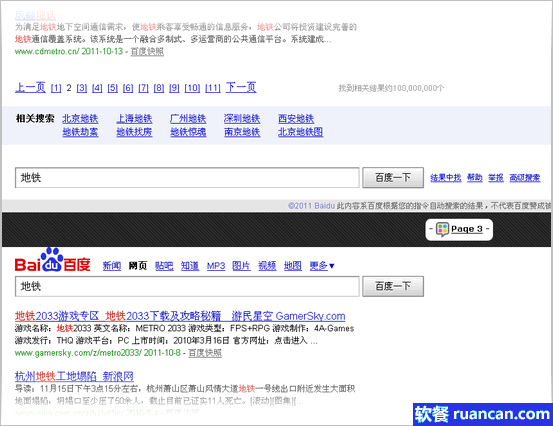
Task: Open the 更多 dropdown menu
Action: tap(322, 266)
